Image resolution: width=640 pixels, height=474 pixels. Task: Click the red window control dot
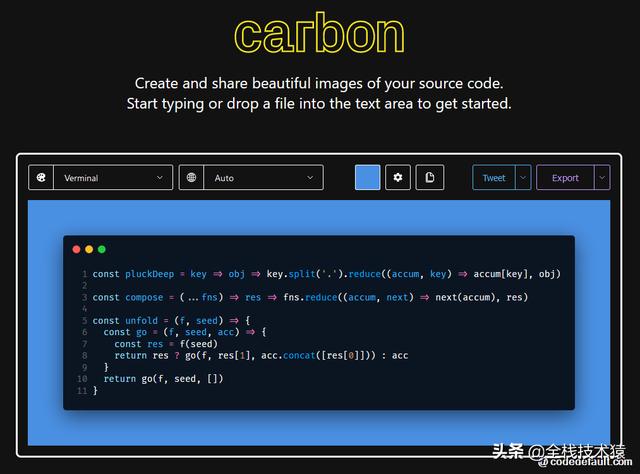click(x=76, y=249)
